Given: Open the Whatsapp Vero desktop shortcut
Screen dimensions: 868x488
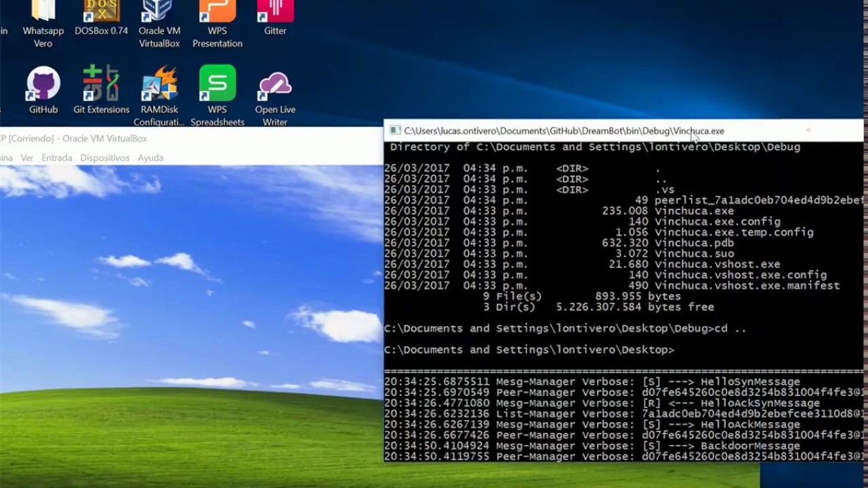Looking at the screenshot, I should point(43,24).
